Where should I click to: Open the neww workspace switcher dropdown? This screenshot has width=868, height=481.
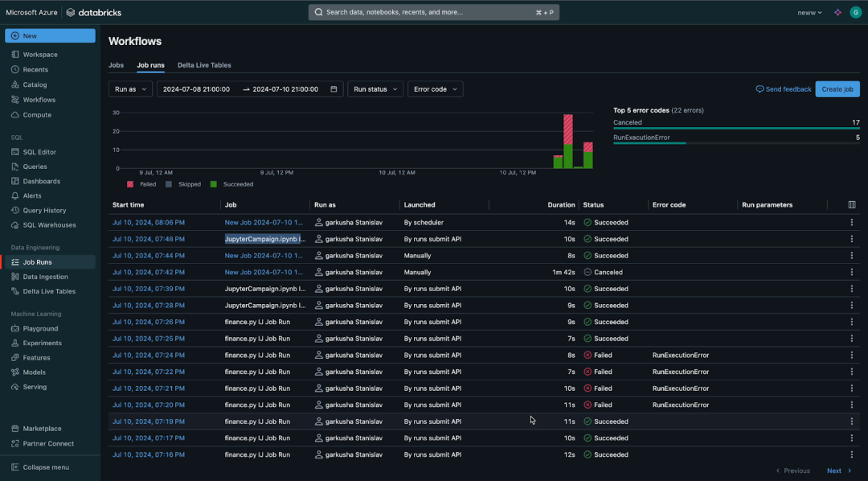810,12
